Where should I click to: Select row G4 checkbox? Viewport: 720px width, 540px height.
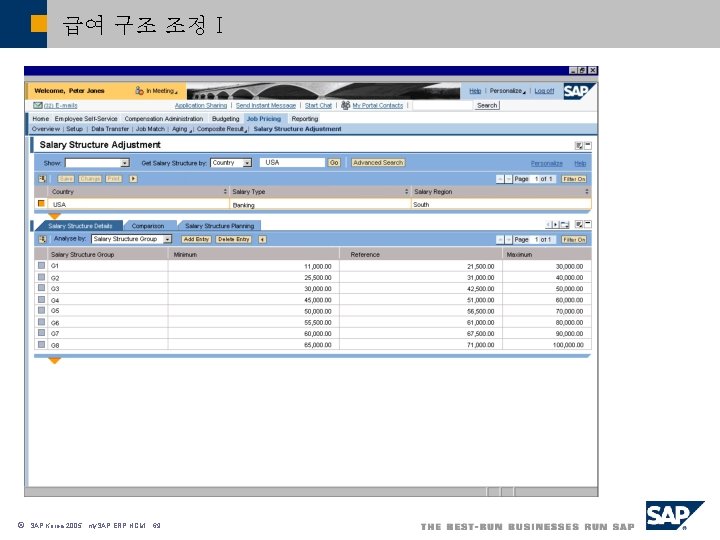click(41, 299)
